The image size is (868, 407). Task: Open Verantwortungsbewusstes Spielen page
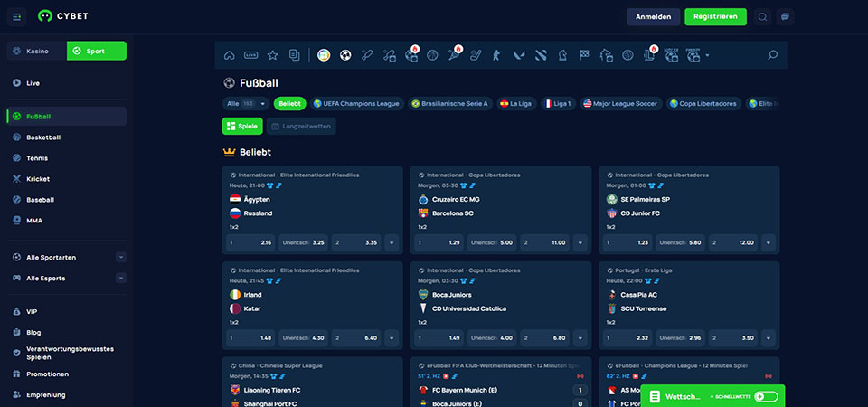click(66, 353)
